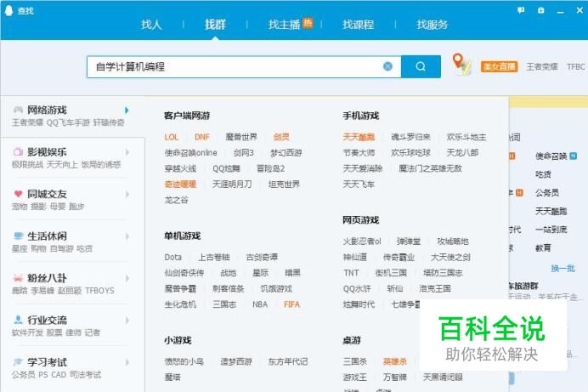Click 吃货 in hot words list

pyautogui.click(x=543, y=174)
